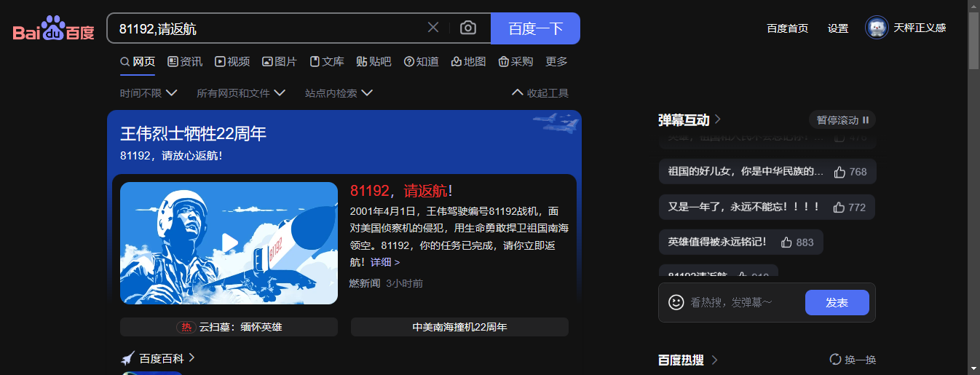This screenshot has height=375, width=980.
Task: Open the 贴吧 tab
Action: (x=374, y=62)
